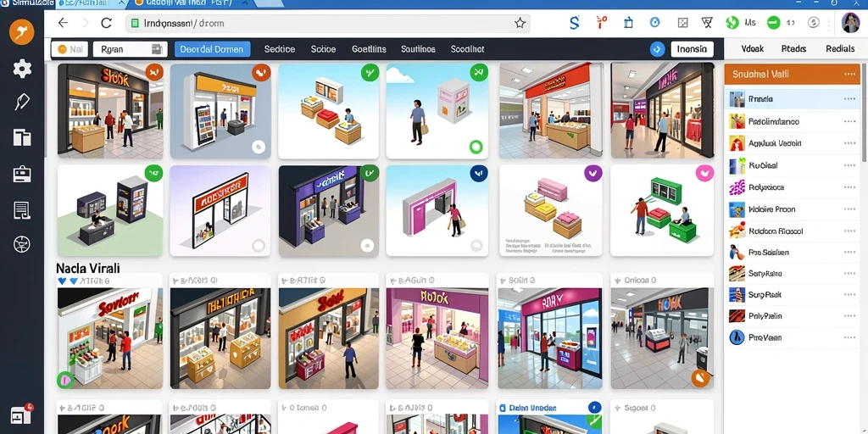Image resolution: width=868 pixels, height=434 pixels.
Task: Select the Soodhot tab
Action: (x=467, y=49)
